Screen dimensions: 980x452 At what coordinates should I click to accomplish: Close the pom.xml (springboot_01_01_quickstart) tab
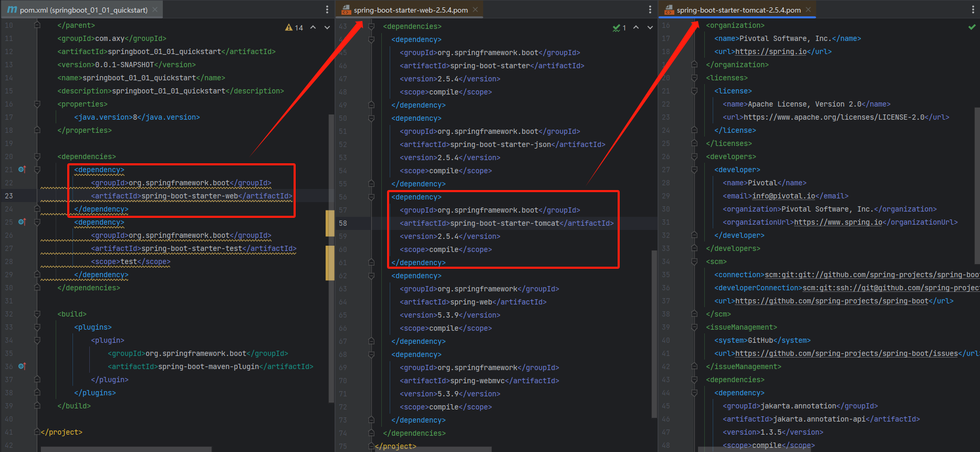point(155,9)
